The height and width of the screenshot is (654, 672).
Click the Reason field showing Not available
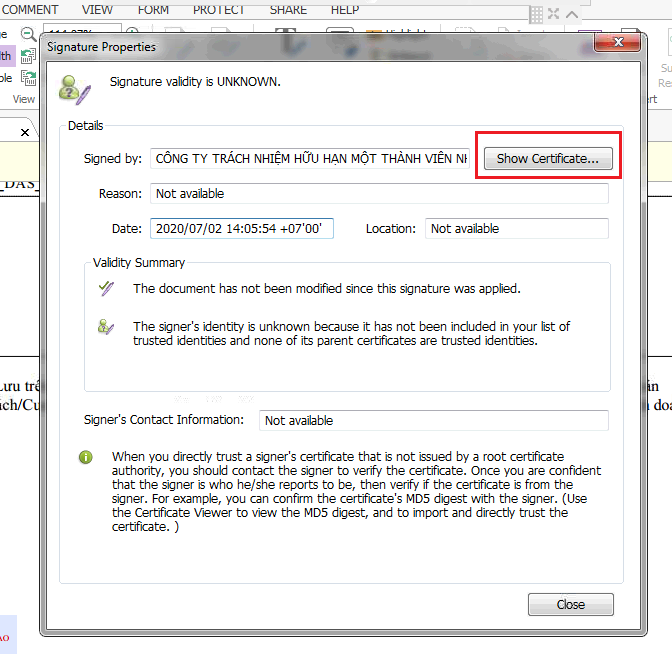coord(379,194)
